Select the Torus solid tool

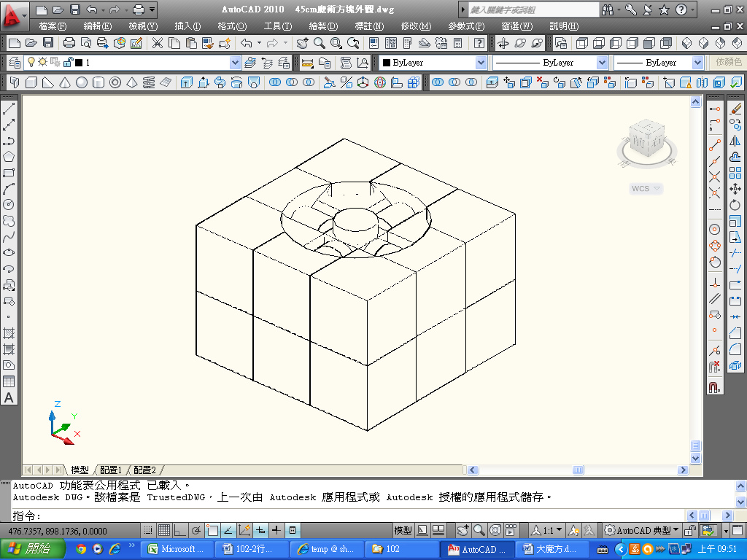(x=115, y=82)
